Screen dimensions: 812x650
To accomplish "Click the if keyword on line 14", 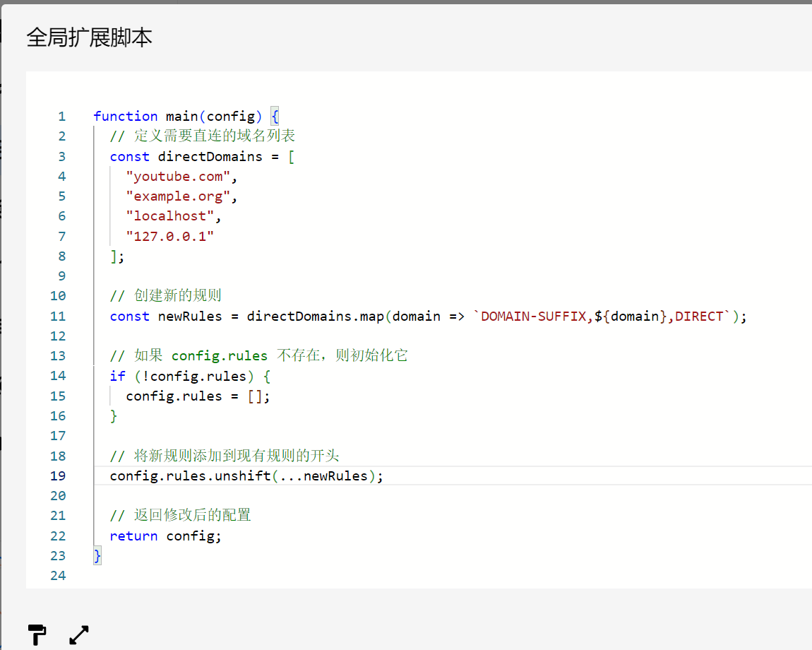I will tap(117, 377).
